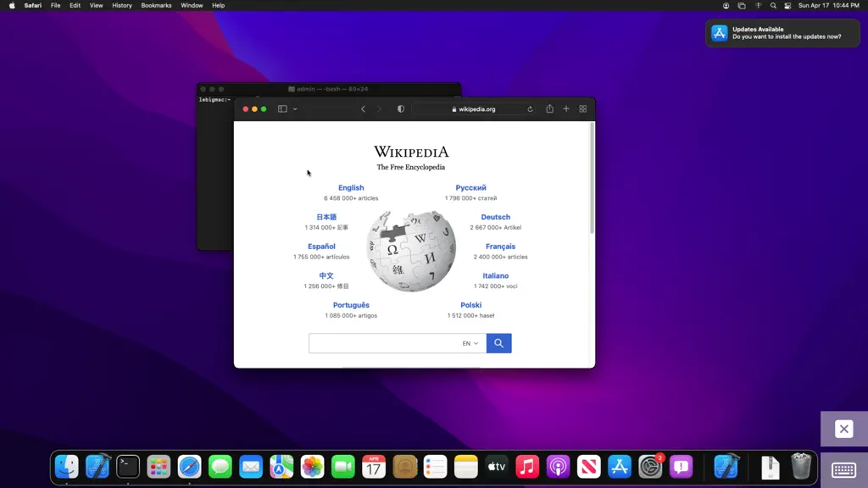
Task: Click the Wikipedia search input field
Action: point(384,343)
